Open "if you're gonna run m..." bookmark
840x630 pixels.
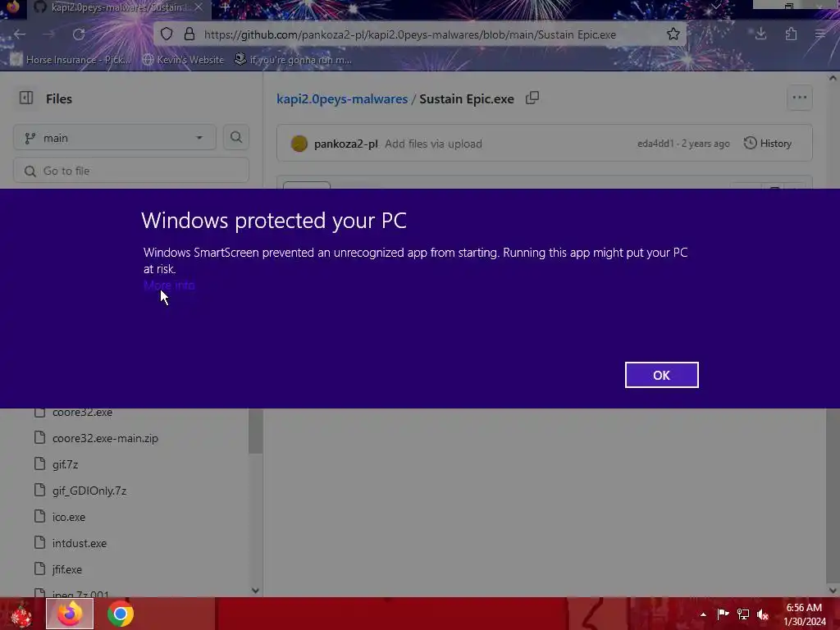(293, 59)
